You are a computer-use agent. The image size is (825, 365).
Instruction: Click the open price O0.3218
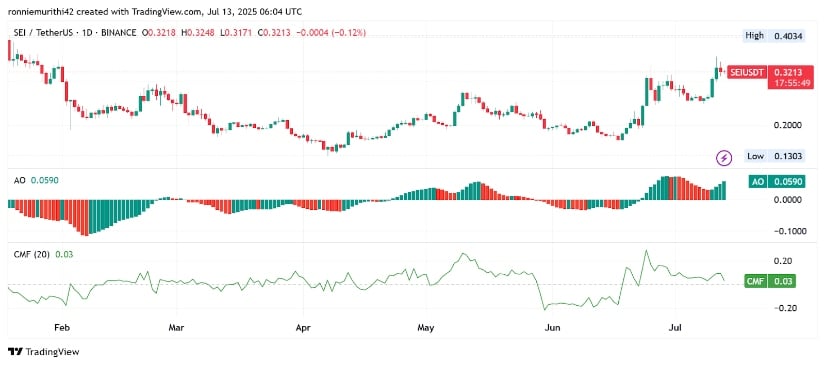click(158, 33)
